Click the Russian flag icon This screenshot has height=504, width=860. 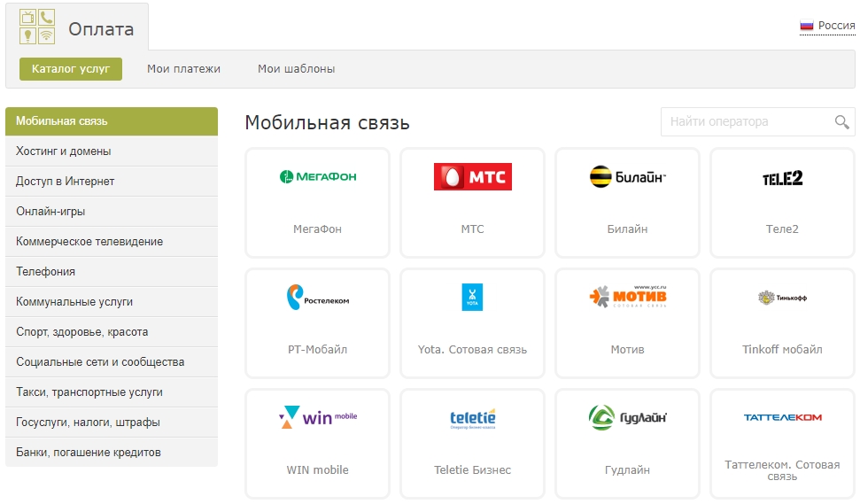click(806, 25)
